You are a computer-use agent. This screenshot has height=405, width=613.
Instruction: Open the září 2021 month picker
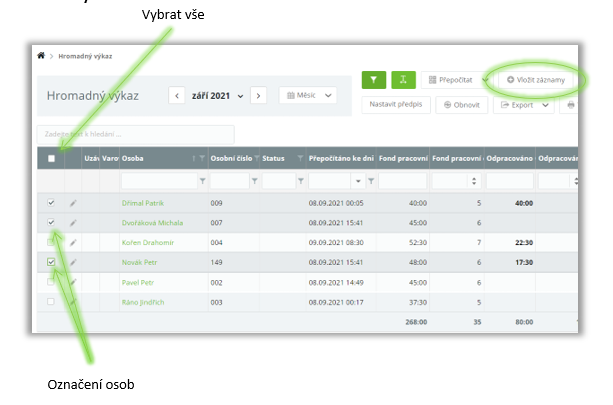click(217, 96)
